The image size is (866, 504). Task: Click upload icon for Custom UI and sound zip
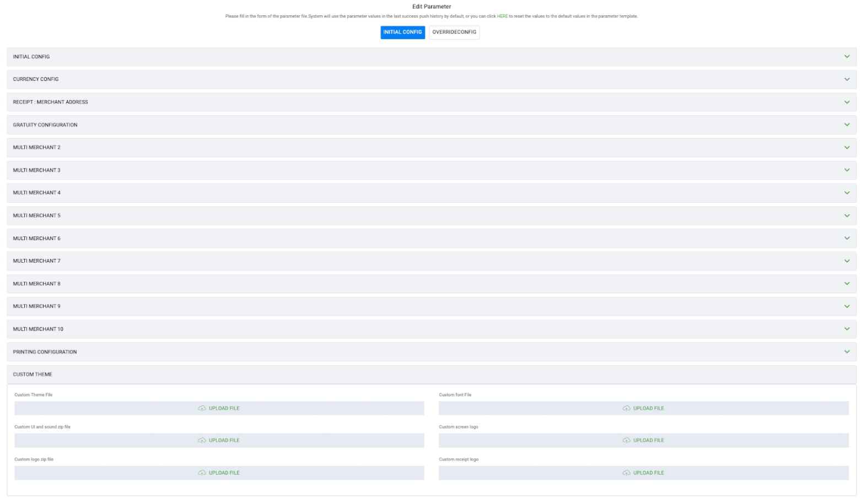202,440
